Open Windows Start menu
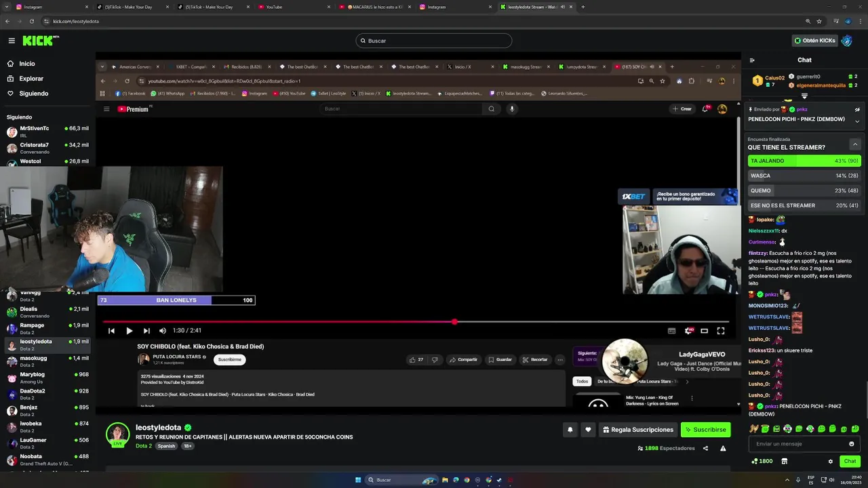This screenshot has height=488, width=868. 358,480
